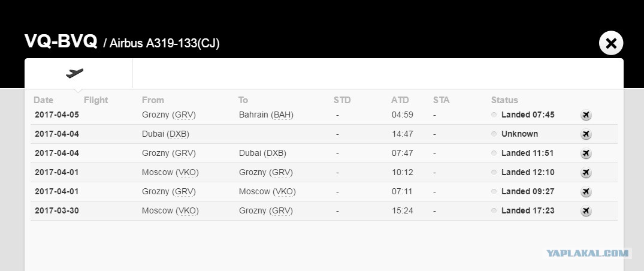
Task: Click the Date column header
Action: [x=44, y=100]
